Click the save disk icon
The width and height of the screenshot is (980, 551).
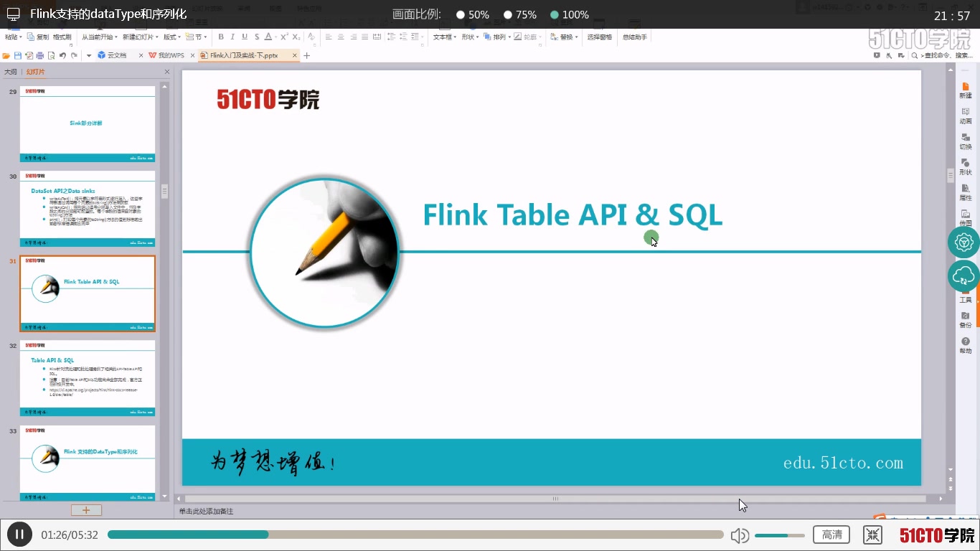[18, 55]
